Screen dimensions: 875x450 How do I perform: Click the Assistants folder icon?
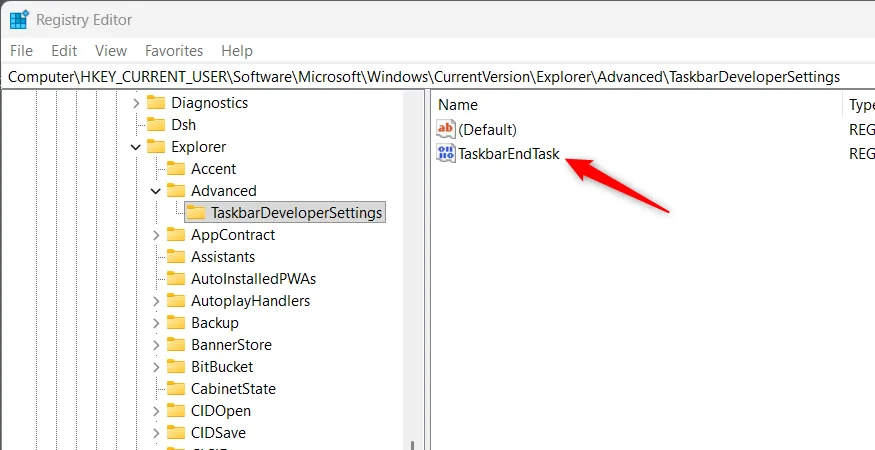[176, 257]
